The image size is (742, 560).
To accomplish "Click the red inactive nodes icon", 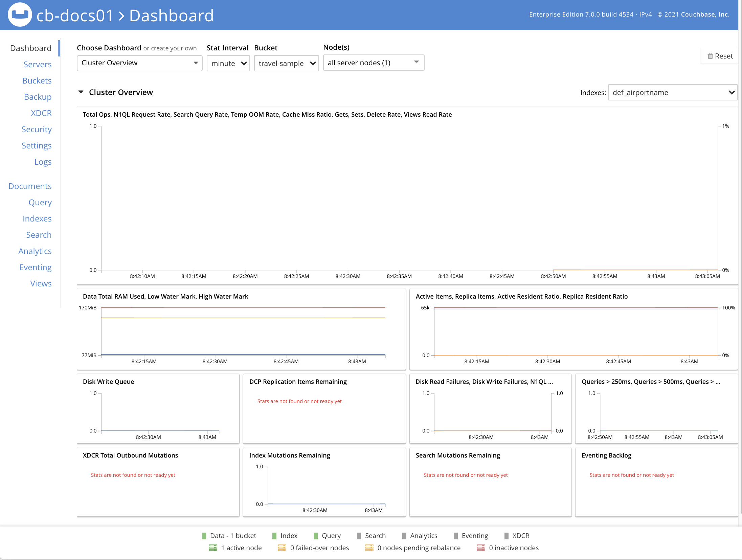I will (x=480, y=547).
